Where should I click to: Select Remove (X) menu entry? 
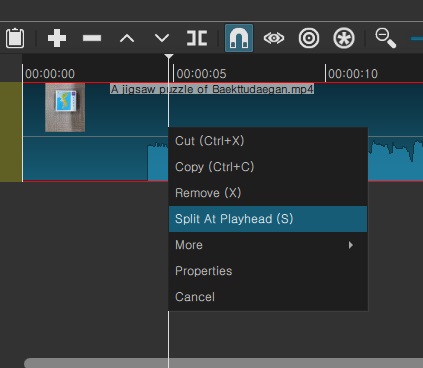click(x=268, y=193)
